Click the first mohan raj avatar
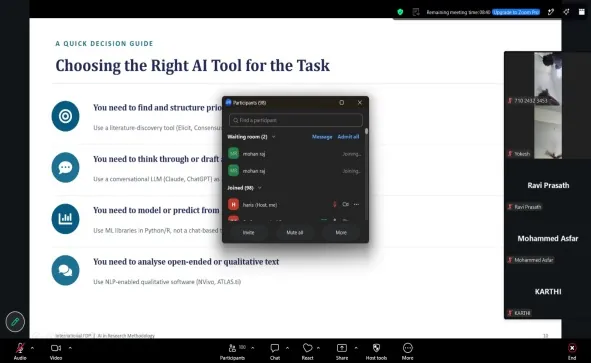 click(233, 153)
